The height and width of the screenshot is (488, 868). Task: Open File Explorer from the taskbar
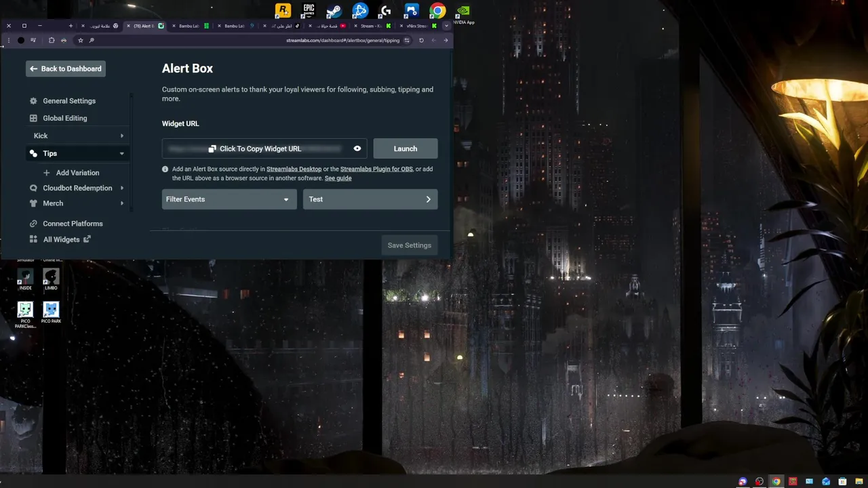tap(859, 481)
